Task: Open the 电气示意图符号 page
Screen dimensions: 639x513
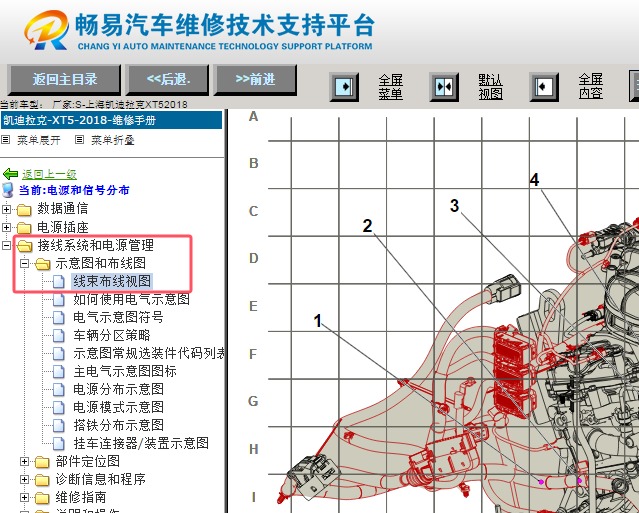Action: 118,317
